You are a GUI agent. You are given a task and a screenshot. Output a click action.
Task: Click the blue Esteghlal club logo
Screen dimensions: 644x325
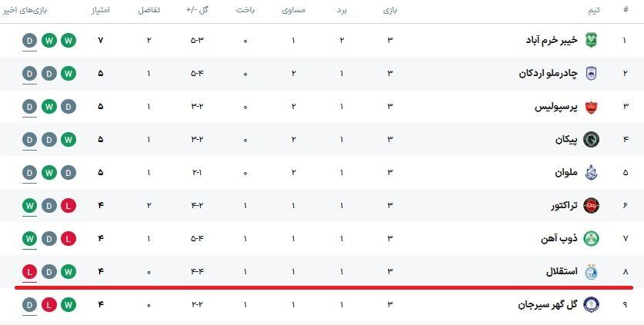(591, 271)
